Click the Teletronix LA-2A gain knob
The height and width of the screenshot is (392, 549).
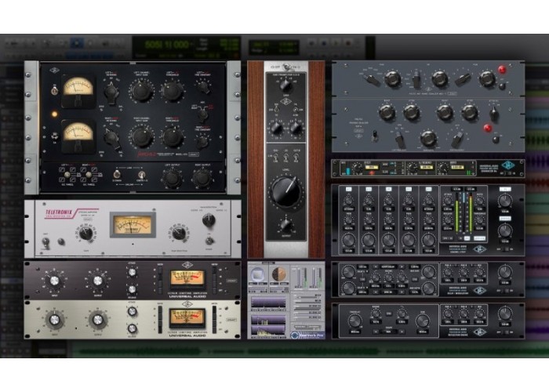pos(85,233)
